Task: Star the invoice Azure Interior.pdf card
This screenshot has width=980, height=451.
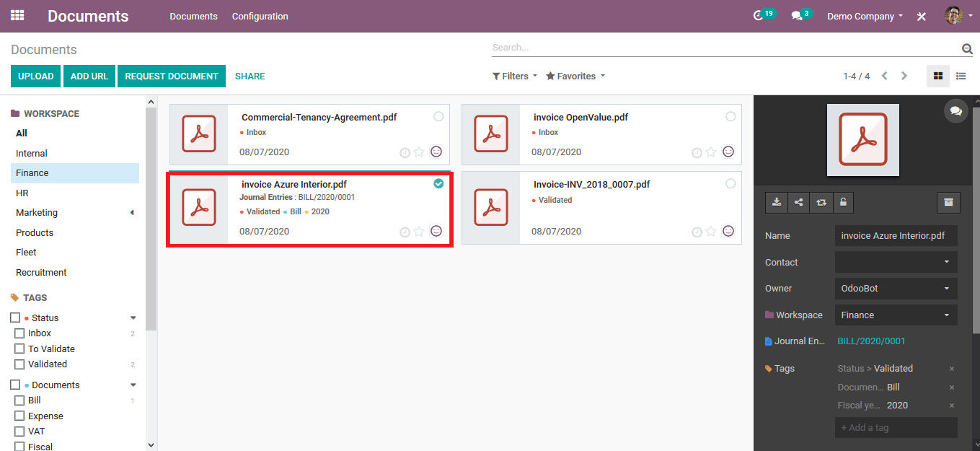Action: pyautogui.click(x=419, y=232)
